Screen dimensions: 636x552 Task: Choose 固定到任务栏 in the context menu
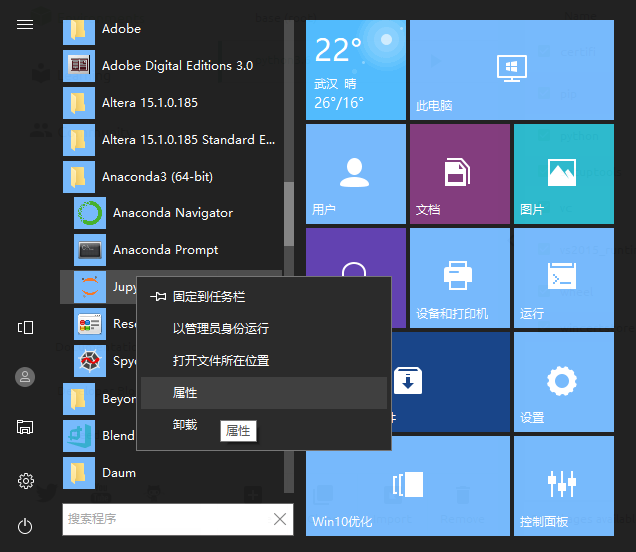click(x=264, y=296)
